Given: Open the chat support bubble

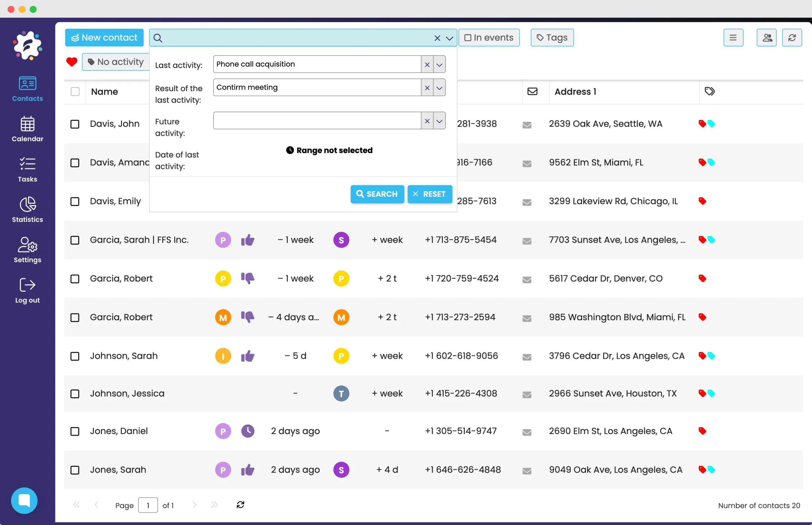Looking at the screenshot, I should click(x=24, y=500).
